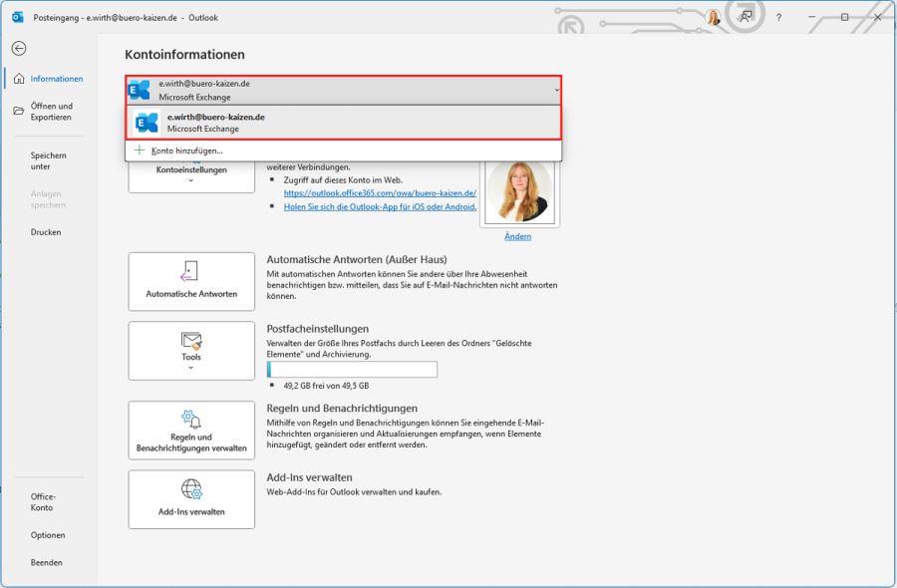Click the user avatar in title bar
This screenshot has width=897, height=588.
714,17
